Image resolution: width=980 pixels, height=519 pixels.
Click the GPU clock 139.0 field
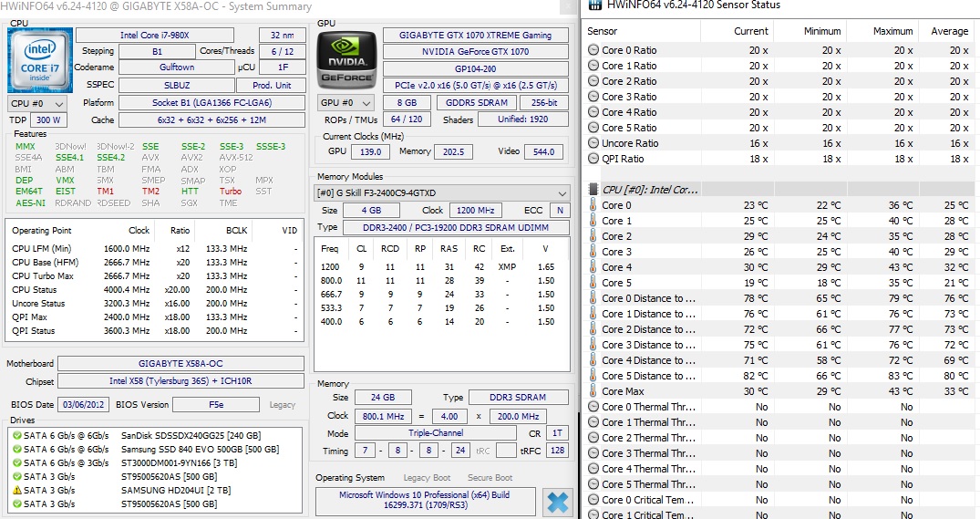(371, 152)
